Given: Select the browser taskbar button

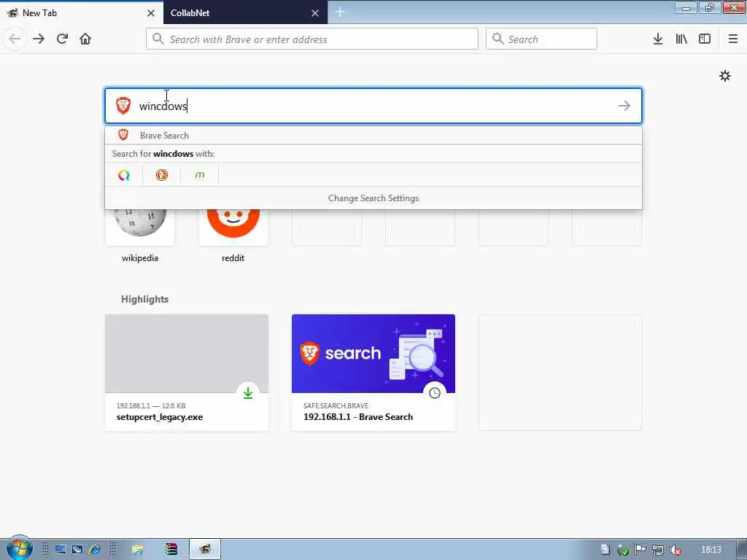Looking at the screenshot, I should [205, 550].
